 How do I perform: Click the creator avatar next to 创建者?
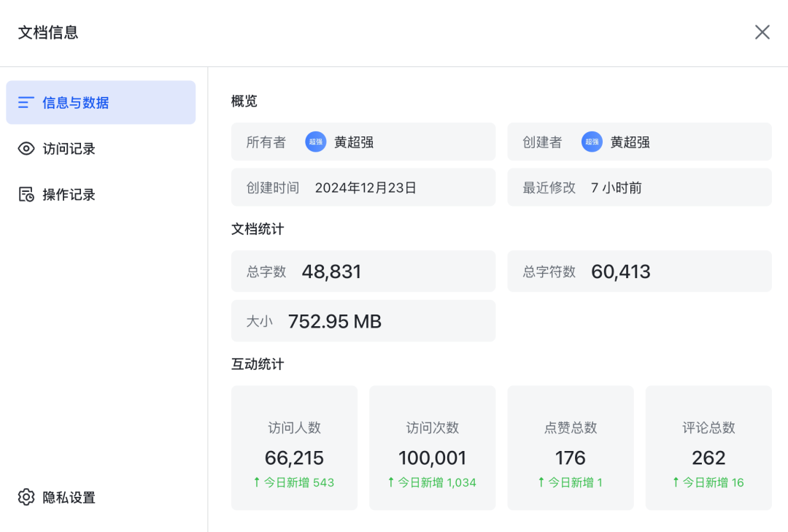pos(592,142)
